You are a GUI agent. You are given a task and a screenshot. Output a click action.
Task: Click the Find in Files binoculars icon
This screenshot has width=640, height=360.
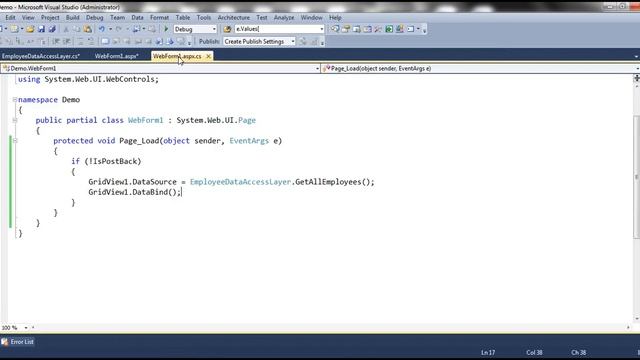point(227,29)
